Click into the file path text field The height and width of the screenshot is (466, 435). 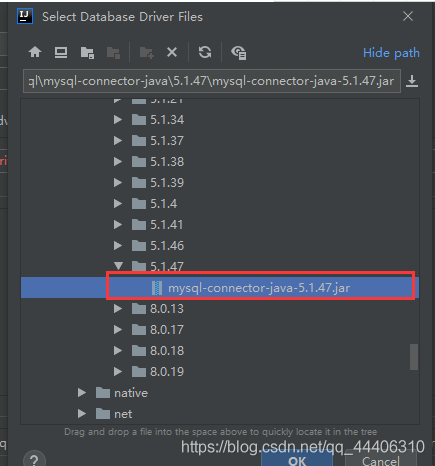click(x=212, y=81)
